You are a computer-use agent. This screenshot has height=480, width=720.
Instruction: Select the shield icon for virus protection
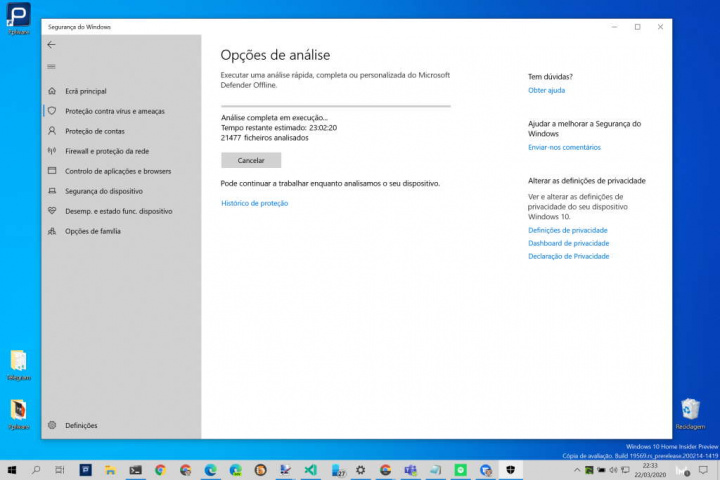click(x=52, y=111)
